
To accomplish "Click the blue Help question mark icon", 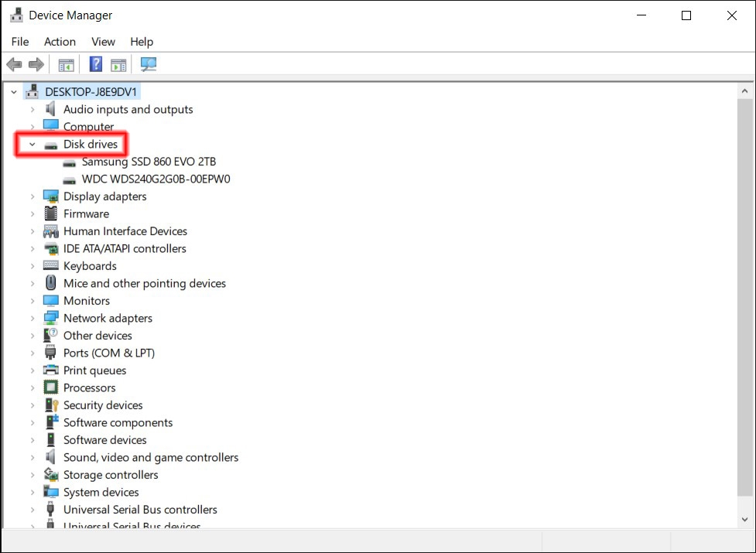I will coord(95,64).
